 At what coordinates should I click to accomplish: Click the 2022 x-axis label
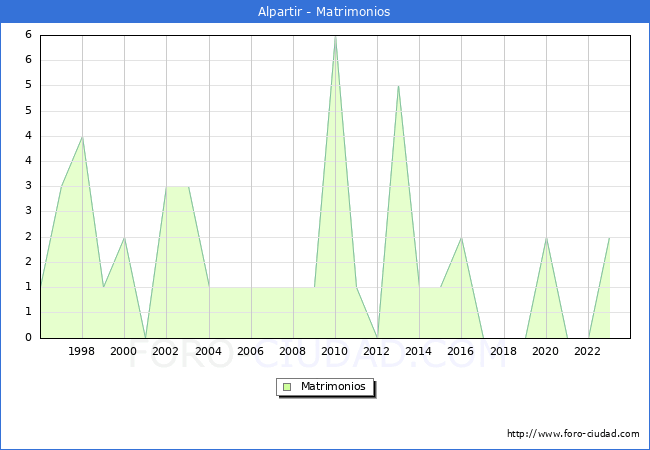coord(587,351)
